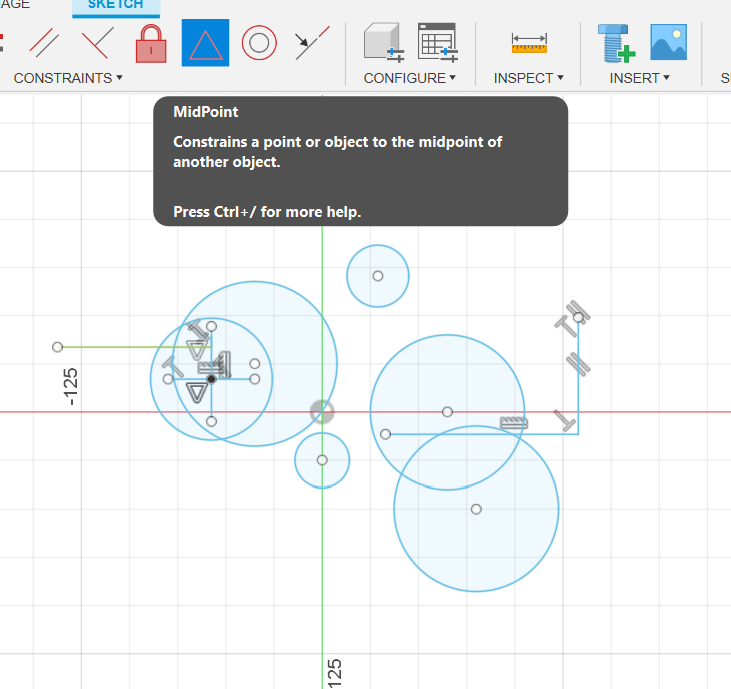Select center point of small top circle
The image size is (731, 689).
click(x=378, y=276)
